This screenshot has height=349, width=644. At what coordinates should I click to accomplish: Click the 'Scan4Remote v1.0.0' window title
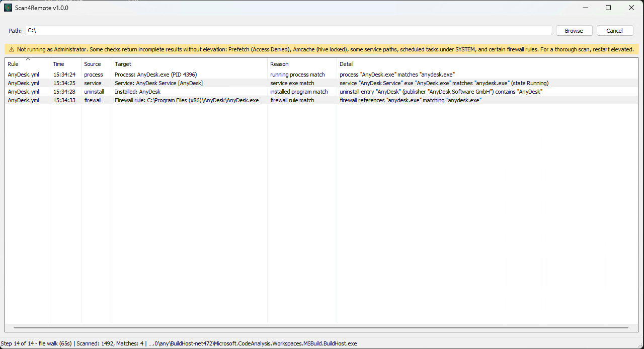click(x=42, y=8)
